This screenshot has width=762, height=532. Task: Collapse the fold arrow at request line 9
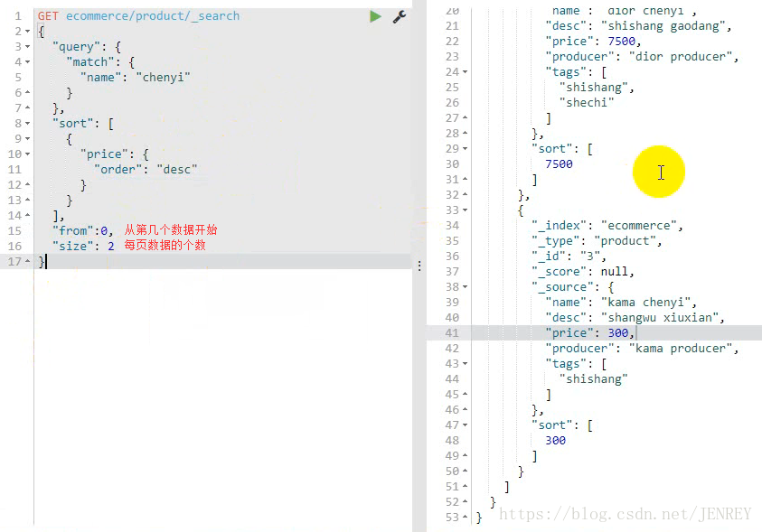[28, 139]
